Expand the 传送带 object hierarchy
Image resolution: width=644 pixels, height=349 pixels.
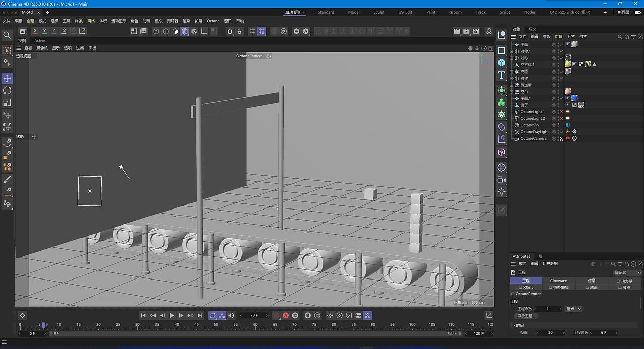(x=512, y=85)
